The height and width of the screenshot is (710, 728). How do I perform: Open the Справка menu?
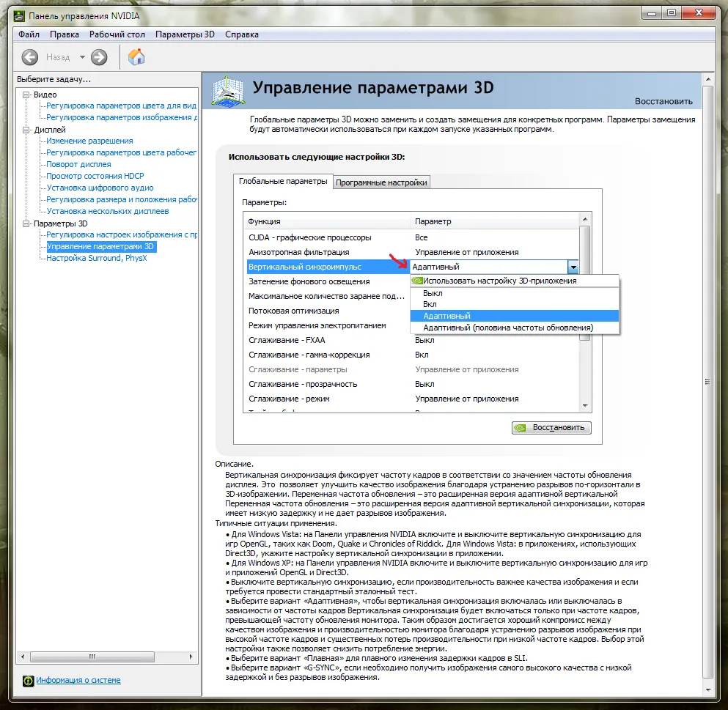[241, 34]
